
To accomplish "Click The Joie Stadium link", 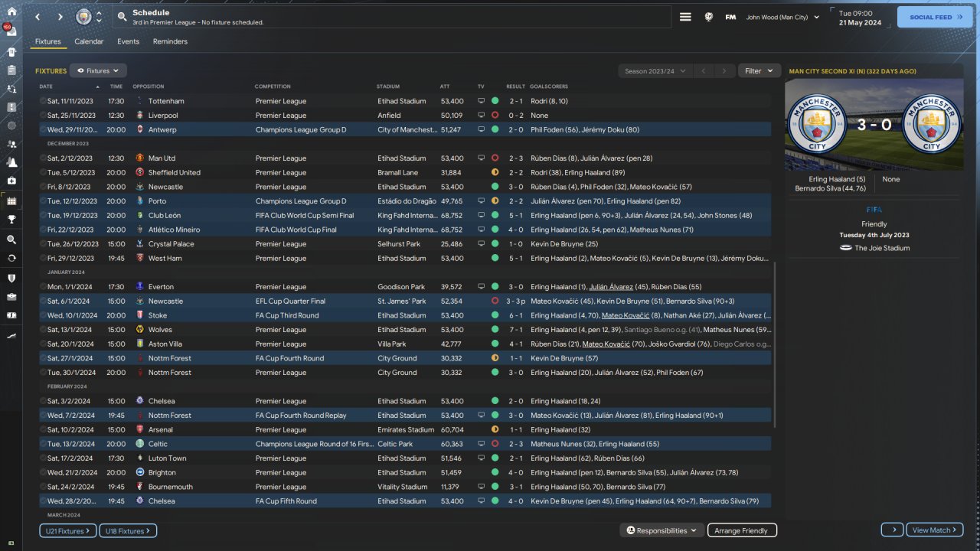I will (x=882, y=248).
